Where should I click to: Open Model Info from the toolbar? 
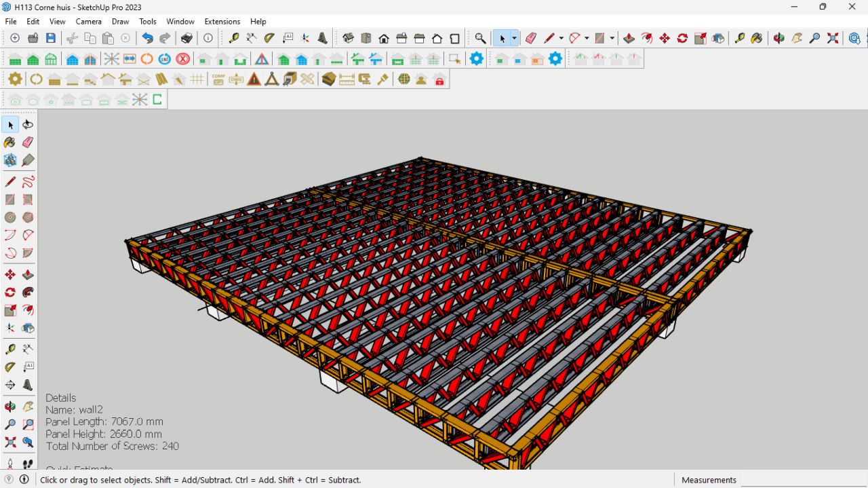(208, 39)
